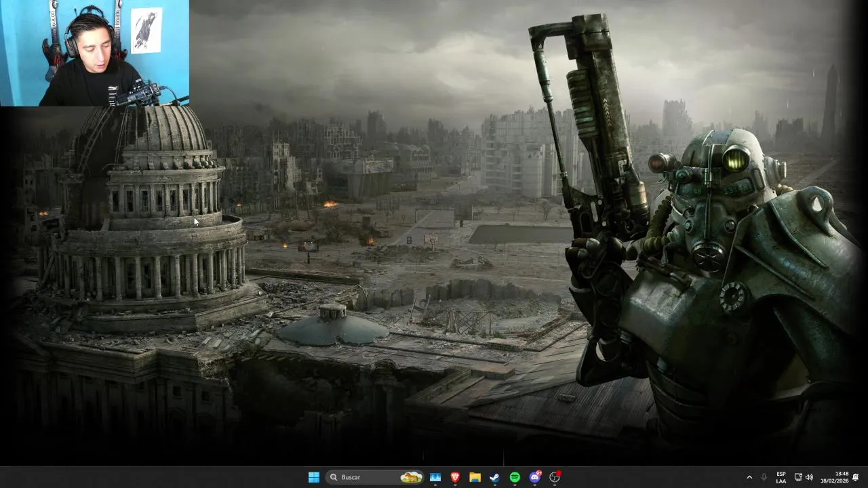
Task: Open Steam from the taskbar
Action: [x=495, y=477]
